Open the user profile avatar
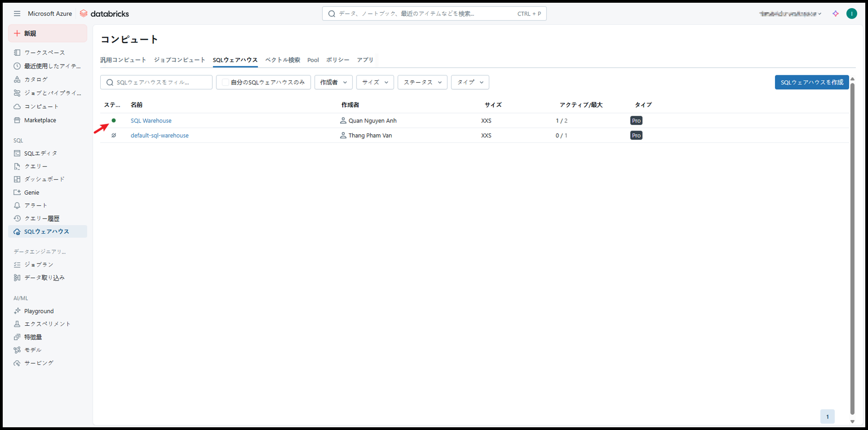 click(851, 14)
